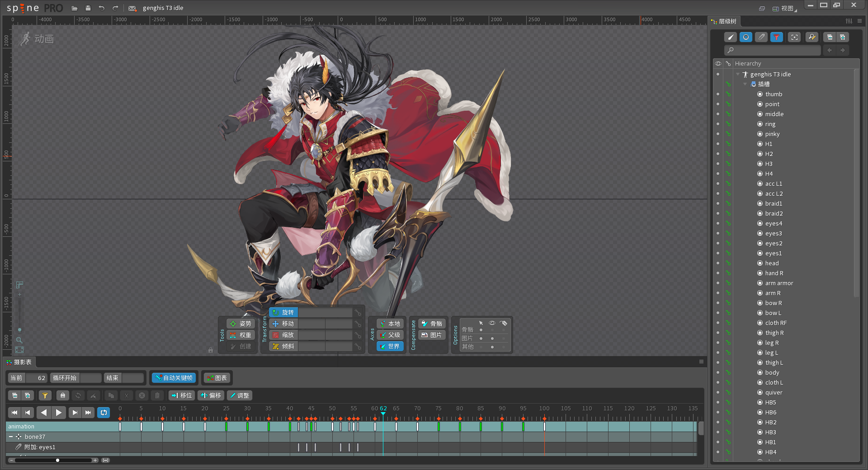Image resolution: width=868 pixels, height=470 pixels.
Task: Open hierarchy panel hamburger menu
Action: [859, 21]
